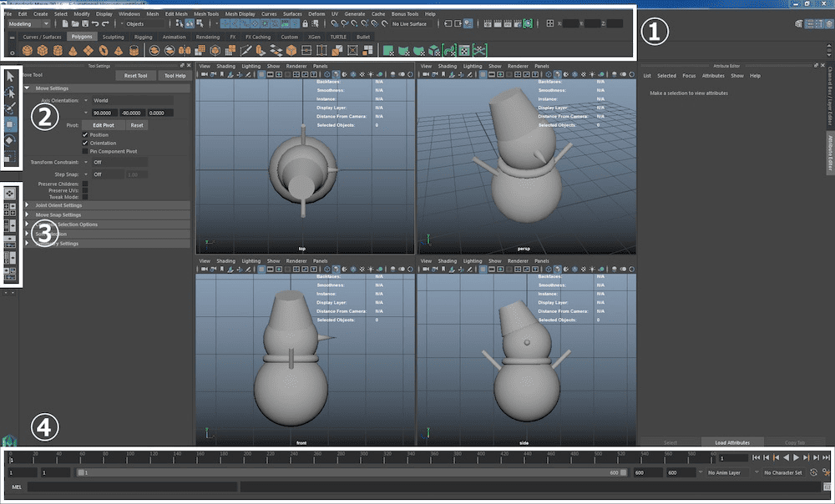Enable the Preserve UVs checkbox
This screenshot has width=835, height=504.
[x=85, y=190]
